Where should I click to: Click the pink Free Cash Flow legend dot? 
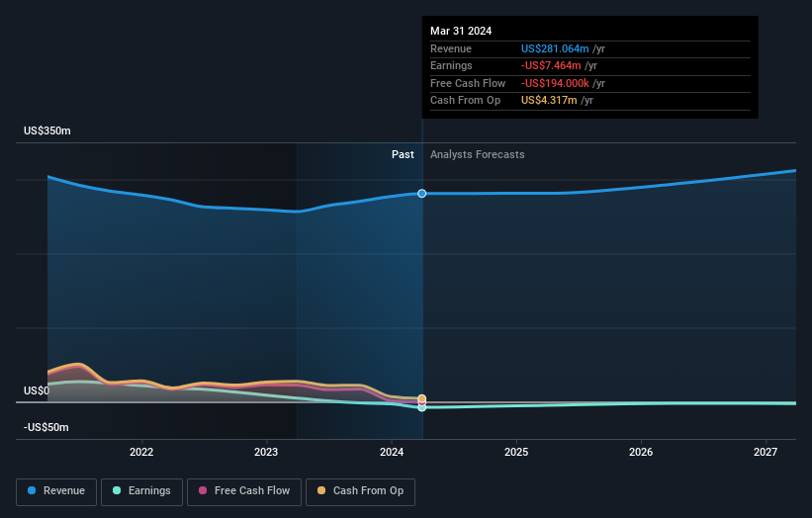(203, 490)
